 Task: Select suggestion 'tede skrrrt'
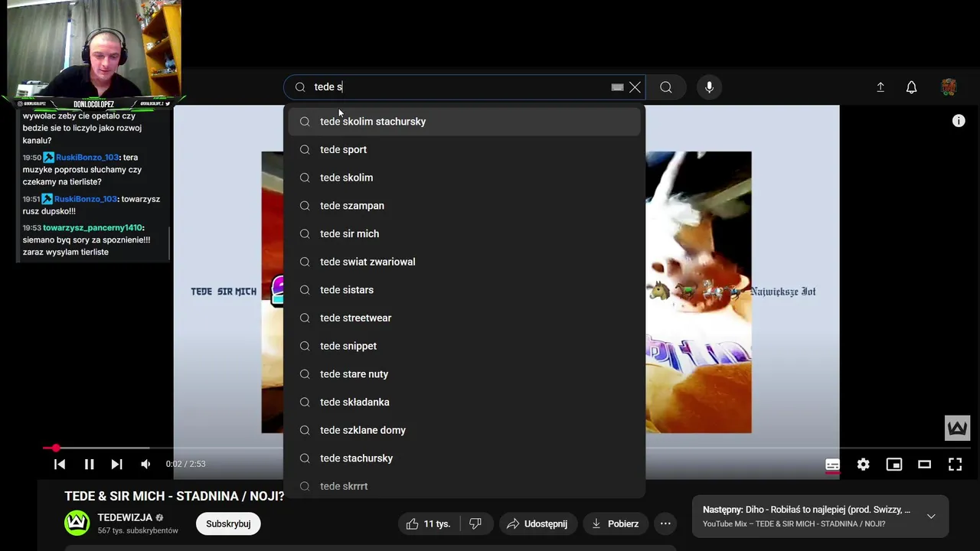point(464,486)
